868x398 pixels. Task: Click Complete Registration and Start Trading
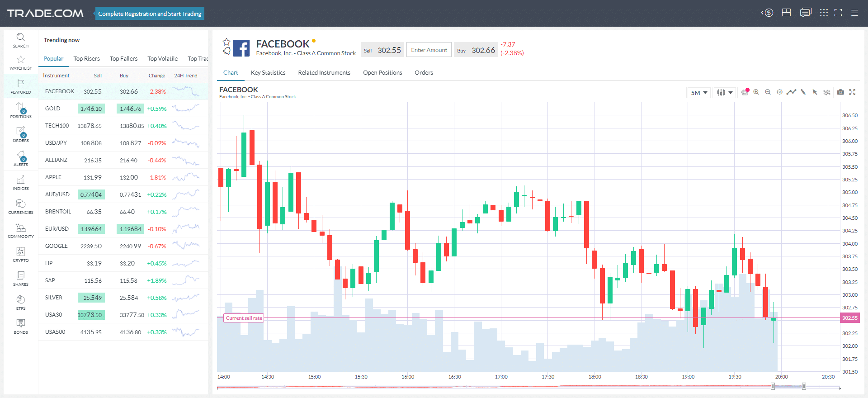click(x=150, y=14)
